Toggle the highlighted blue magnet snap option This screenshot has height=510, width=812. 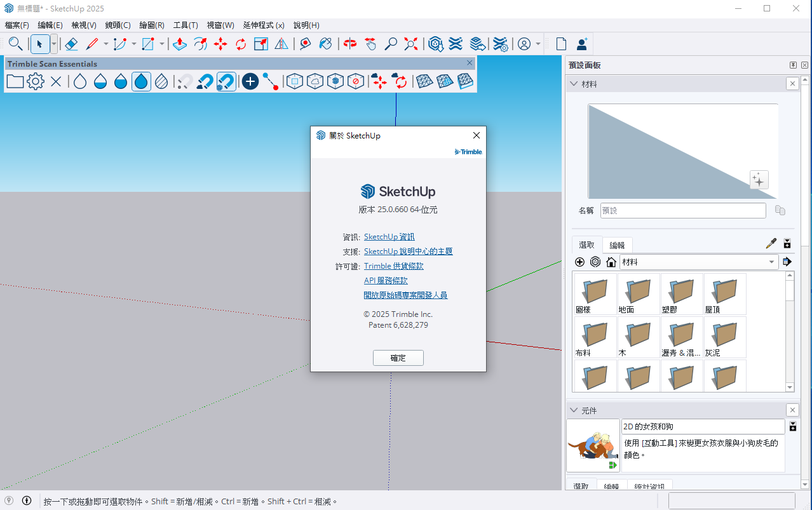tap(226, 81)
